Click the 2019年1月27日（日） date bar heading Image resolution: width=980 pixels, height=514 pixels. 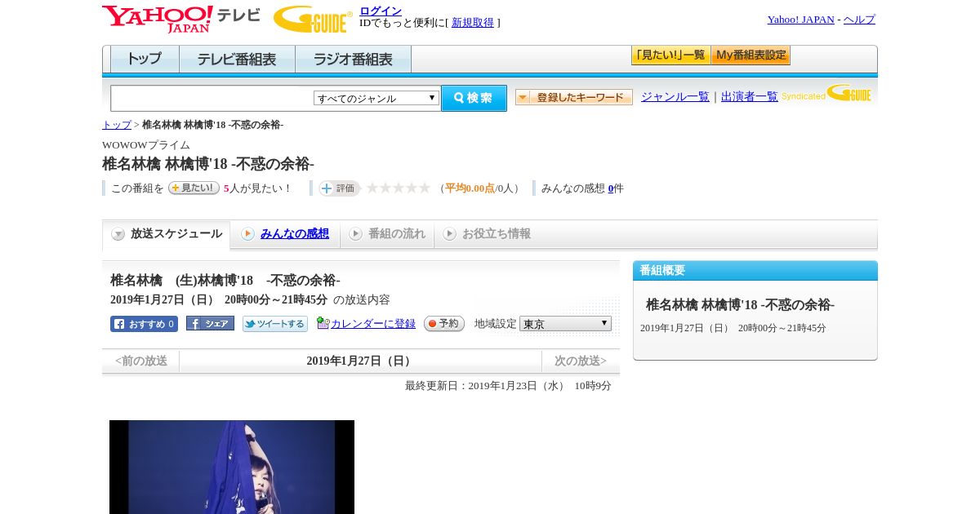point(360,361)
